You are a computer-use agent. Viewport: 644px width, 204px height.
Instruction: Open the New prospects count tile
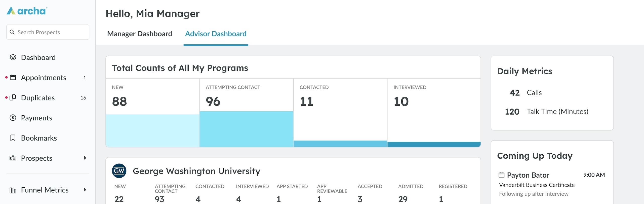coord(152,101)
